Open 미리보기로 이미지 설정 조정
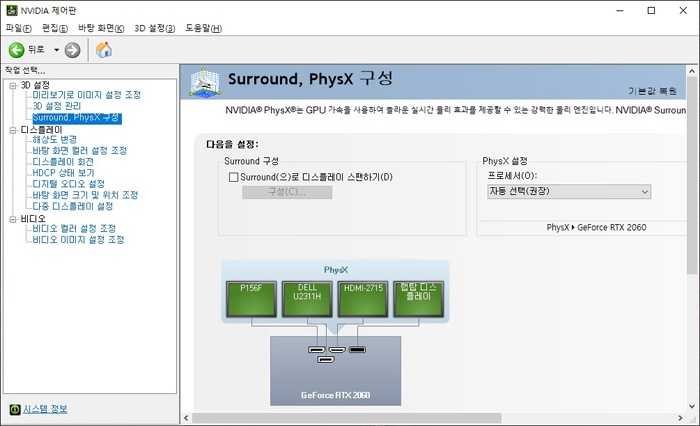The image size is (700, 426). point(87,95)
